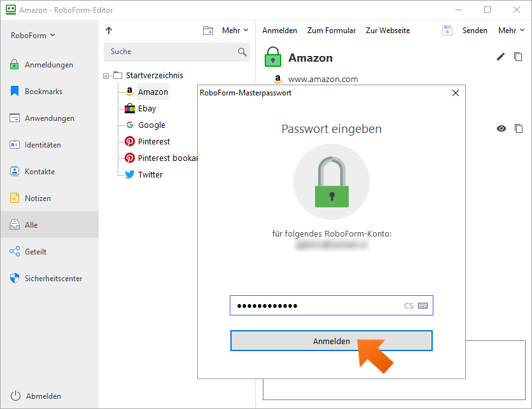Click the Sicherheitscenter shield icon

[15, 278]
